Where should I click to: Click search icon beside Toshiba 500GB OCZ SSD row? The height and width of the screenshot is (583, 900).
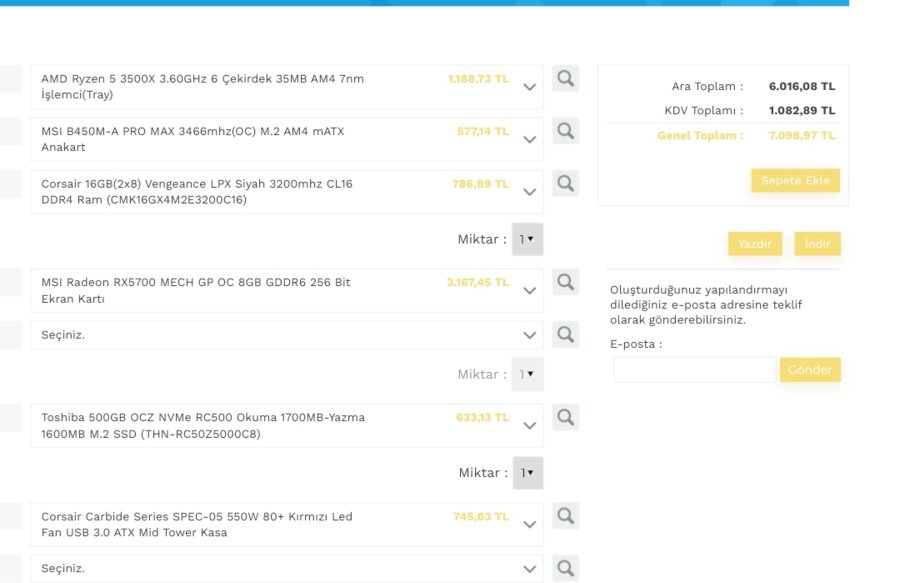(x=565, y=417)
